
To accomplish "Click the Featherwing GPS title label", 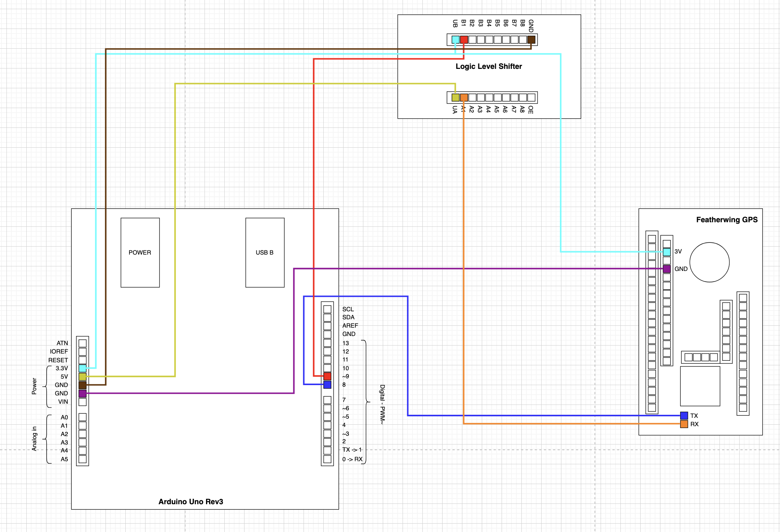I will (727, 220).
